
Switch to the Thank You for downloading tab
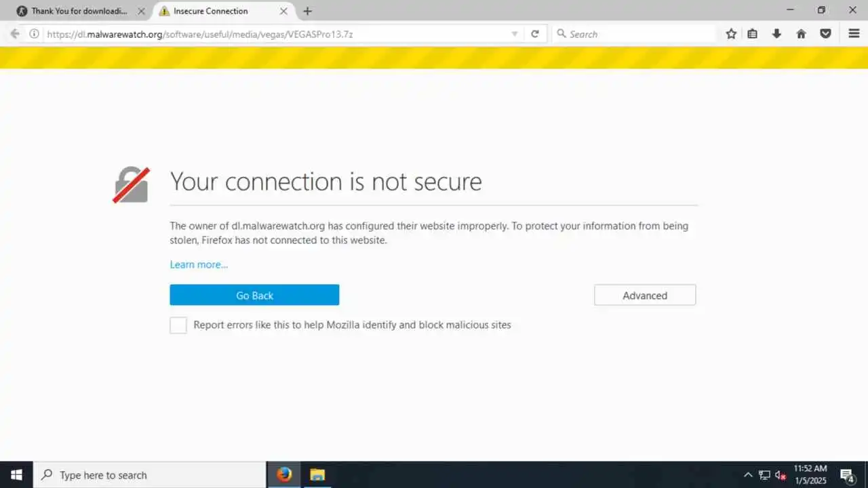click(81, 11)
